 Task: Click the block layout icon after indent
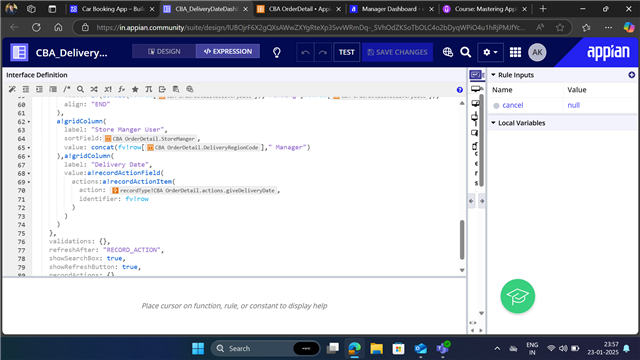pos(53,89)
